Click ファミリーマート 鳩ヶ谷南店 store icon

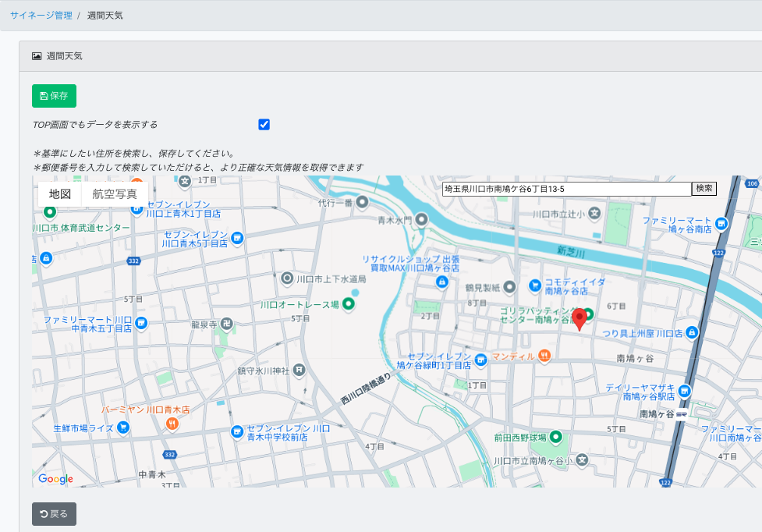(721, 224)
